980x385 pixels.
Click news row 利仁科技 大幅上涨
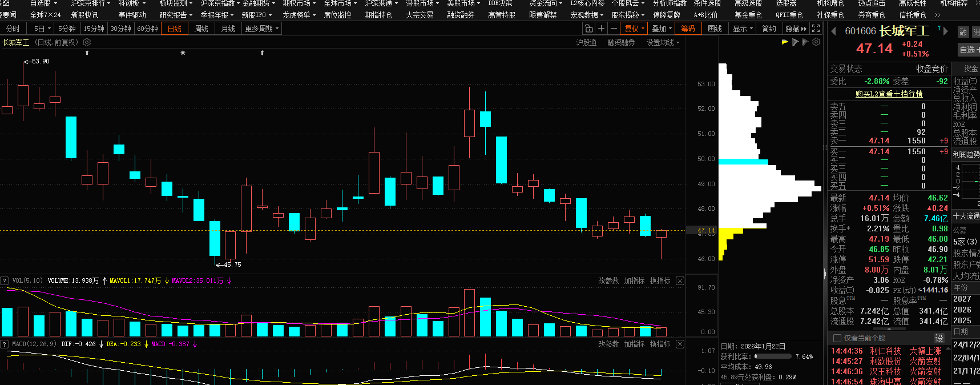click(886, 351)
